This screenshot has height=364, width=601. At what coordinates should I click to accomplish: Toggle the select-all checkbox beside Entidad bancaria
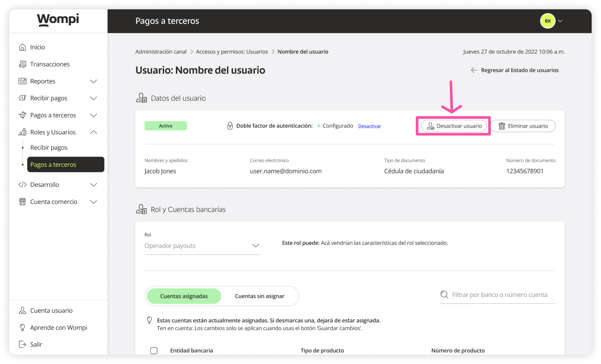coord(154,350)
